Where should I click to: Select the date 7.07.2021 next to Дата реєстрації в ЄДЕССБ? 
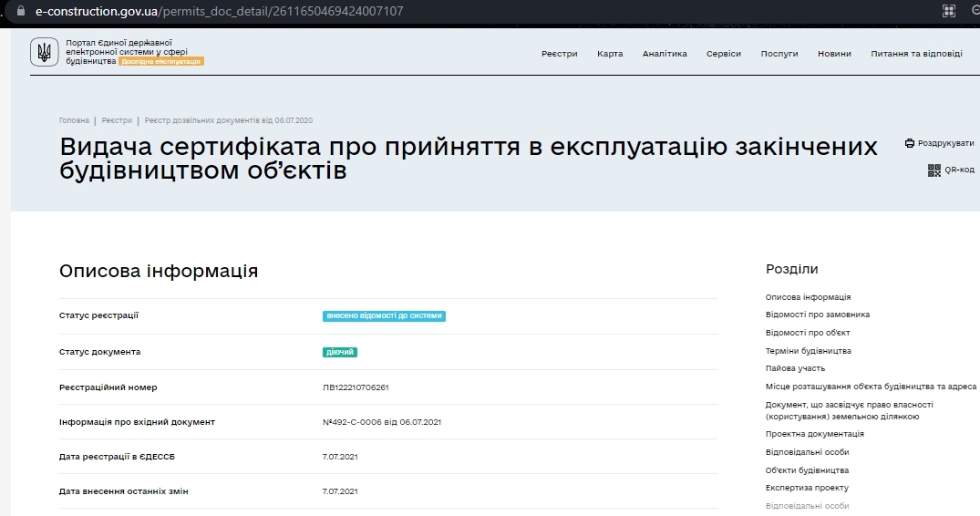click(340, 457)
